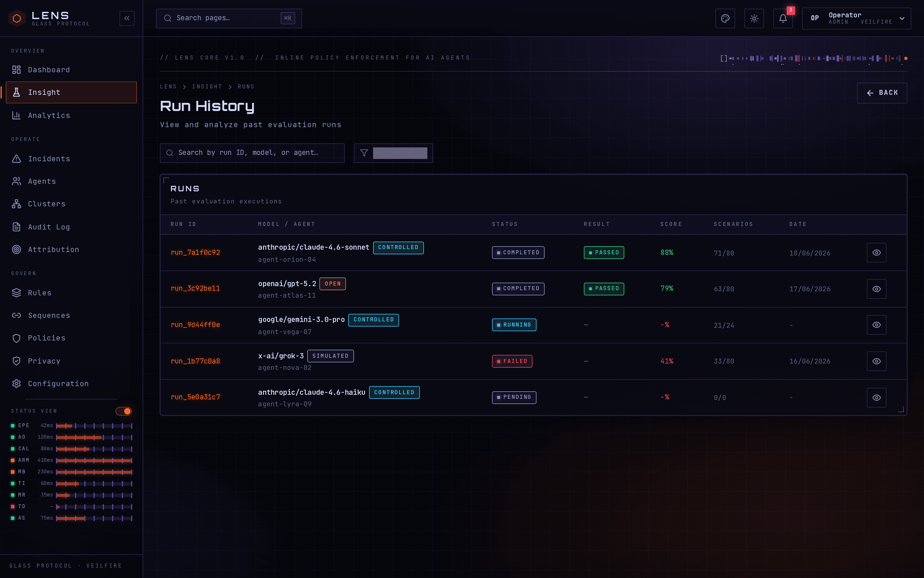Click the RUNNING status badge
924x578 pixels.
pyautogui.click(x=514, y=325)
